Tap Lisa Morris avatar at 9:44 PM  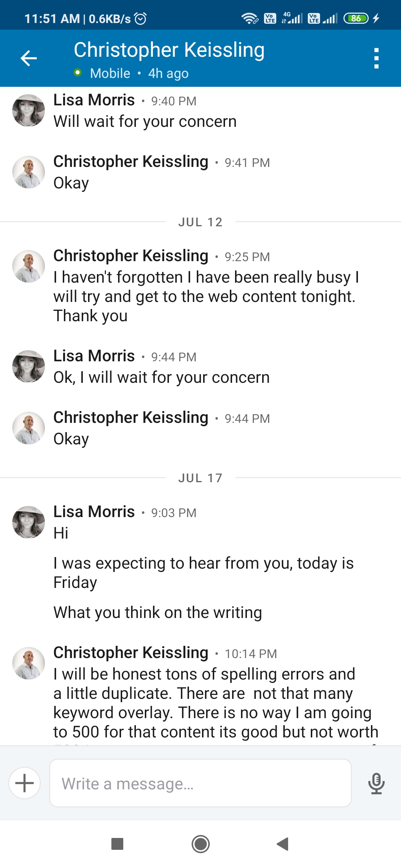pos(29,366)
